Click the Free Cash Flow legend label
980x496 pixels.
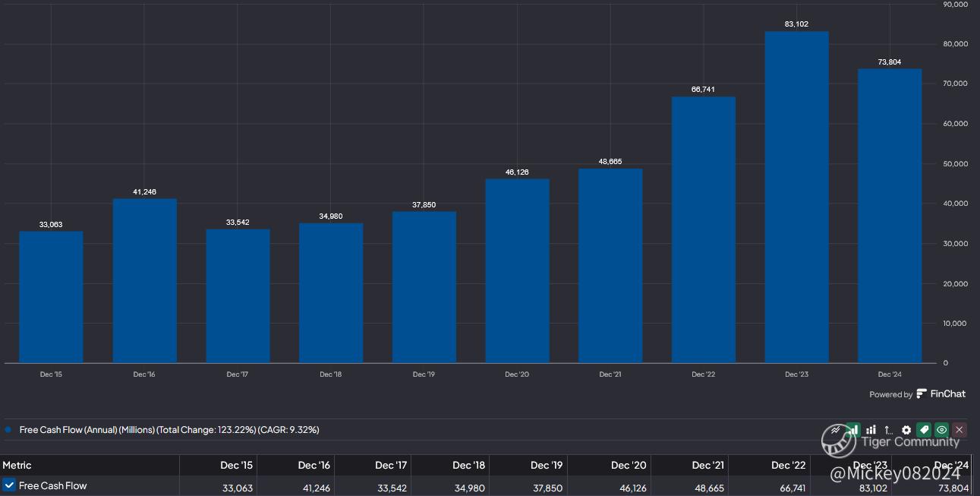click(x=169, y=430)
